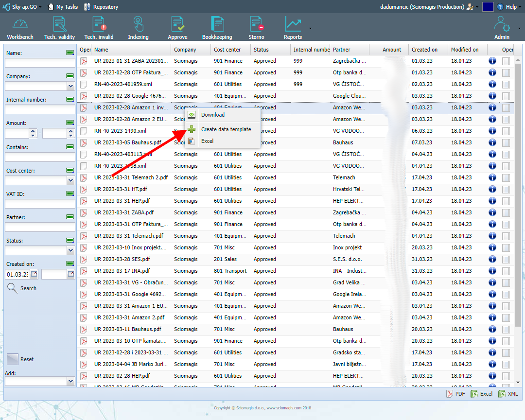This screenshot has height=420, width=525.
Task: Increase the minimum Amount stepper
Action: pyautogui.click(x=33, y=131)
